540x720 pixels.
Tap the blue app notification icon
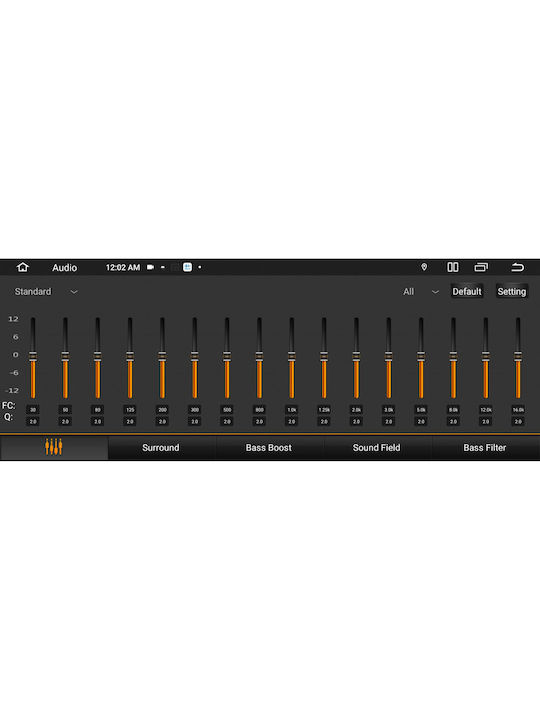tap(187, 267)
